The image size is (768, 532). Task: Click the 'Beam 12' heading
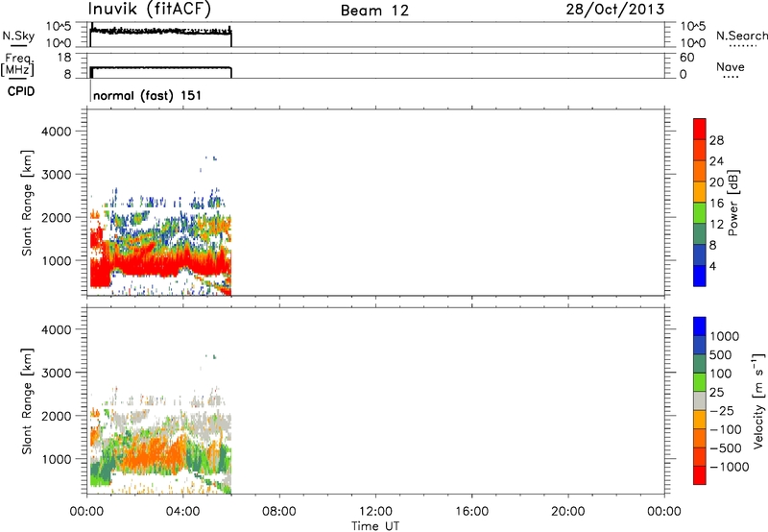click(374, 11)
